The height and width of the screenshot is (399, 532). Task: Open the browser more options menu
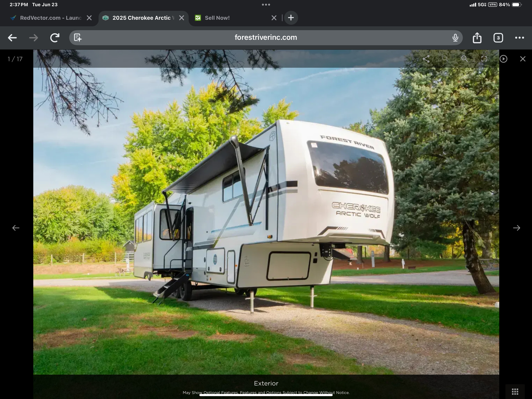[519, 38]
